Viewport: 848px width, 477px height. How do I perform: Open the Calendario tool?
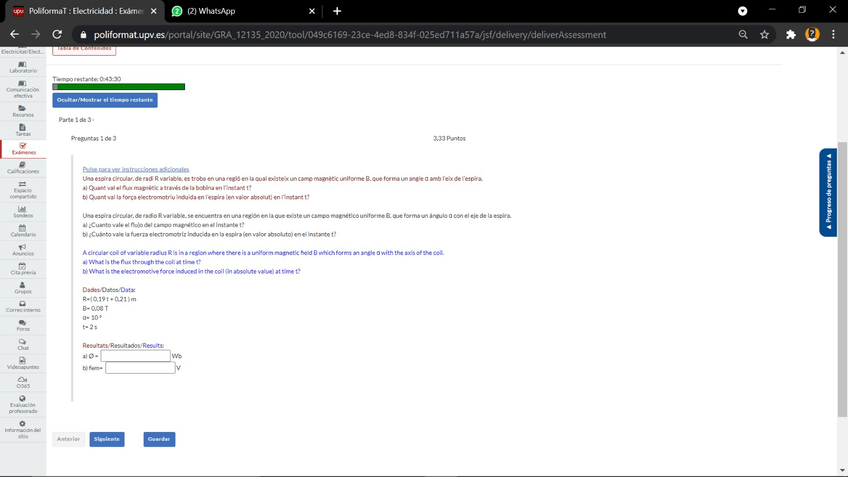[x=22, y=231]
